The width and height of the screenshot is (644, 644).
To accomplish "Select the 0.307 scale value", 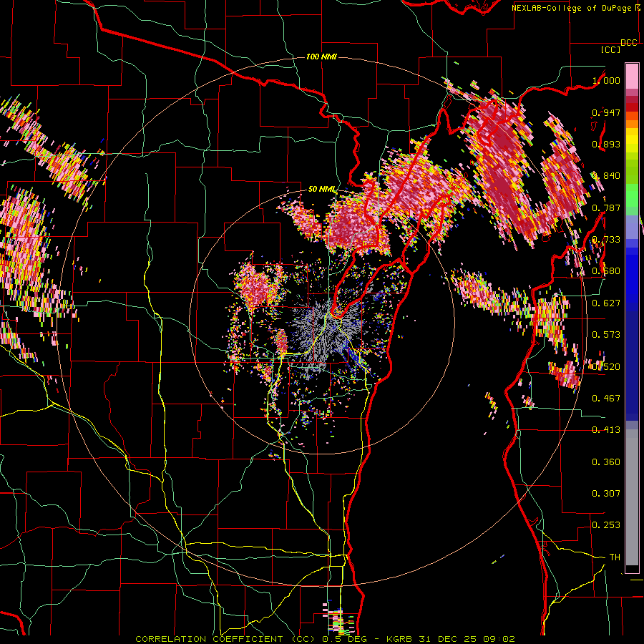I will click(606, 494).
